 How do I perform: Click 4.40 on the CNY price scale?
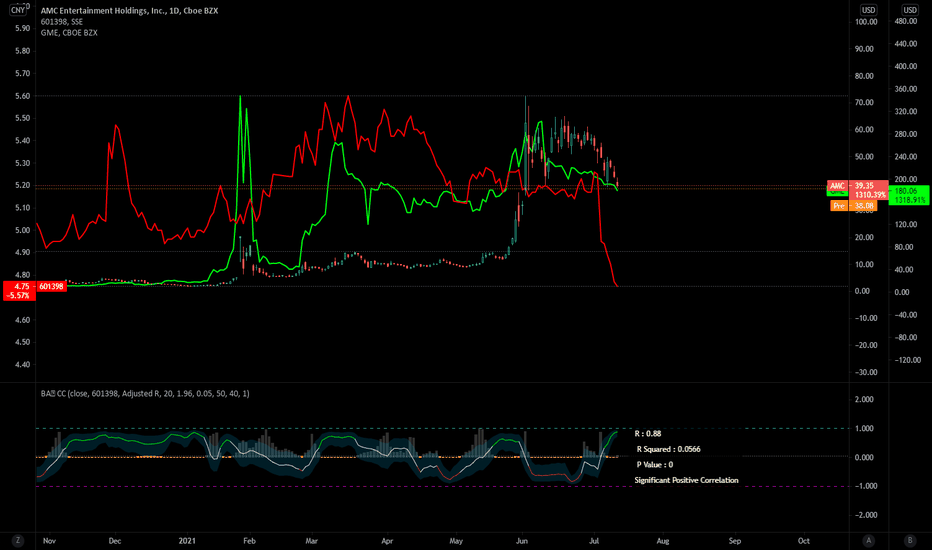pyautogui.click(x=22, y=364)
